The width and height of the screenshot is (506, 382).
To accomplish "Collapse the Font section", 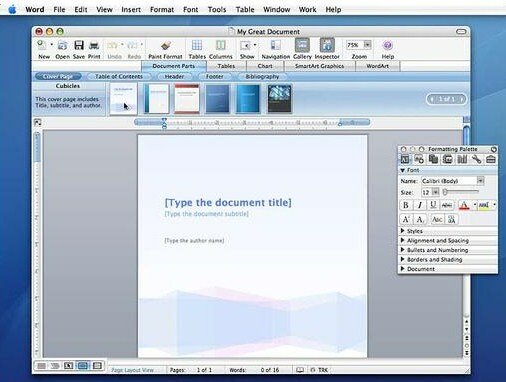I will 403,170.
